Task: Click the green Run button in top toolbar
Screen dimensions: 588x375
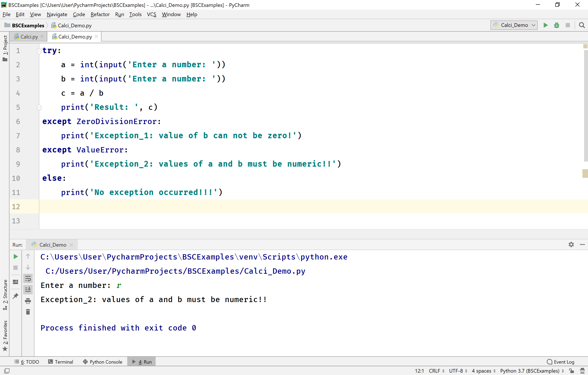Action: pos(545,25)
